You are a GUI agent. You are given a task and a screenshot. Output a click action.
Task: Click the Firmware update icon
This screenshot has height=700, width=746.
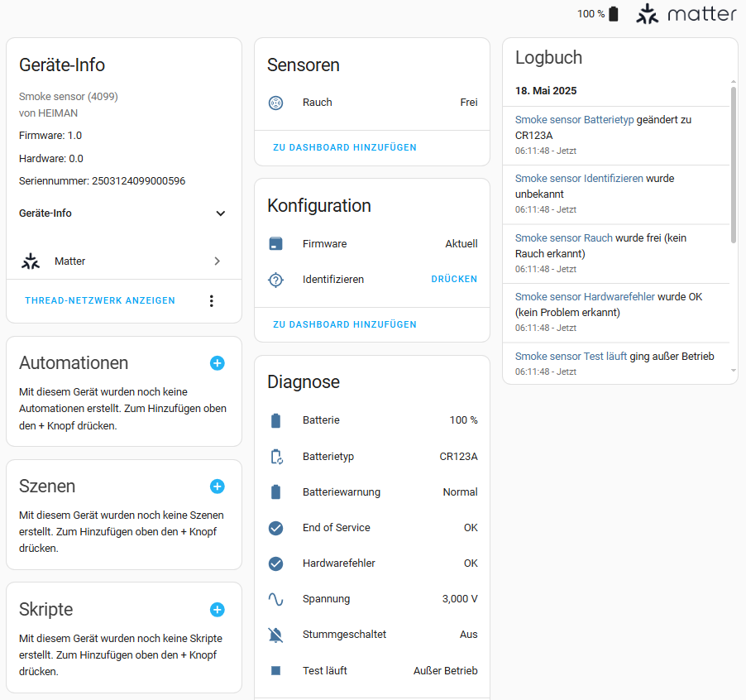(276, 244)
